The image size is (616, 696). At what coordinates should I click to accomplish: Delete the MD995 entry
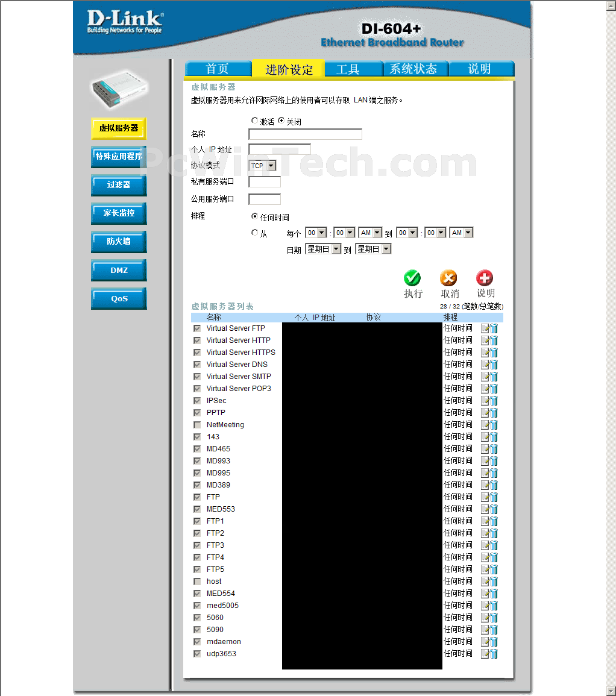coord(494,472)
